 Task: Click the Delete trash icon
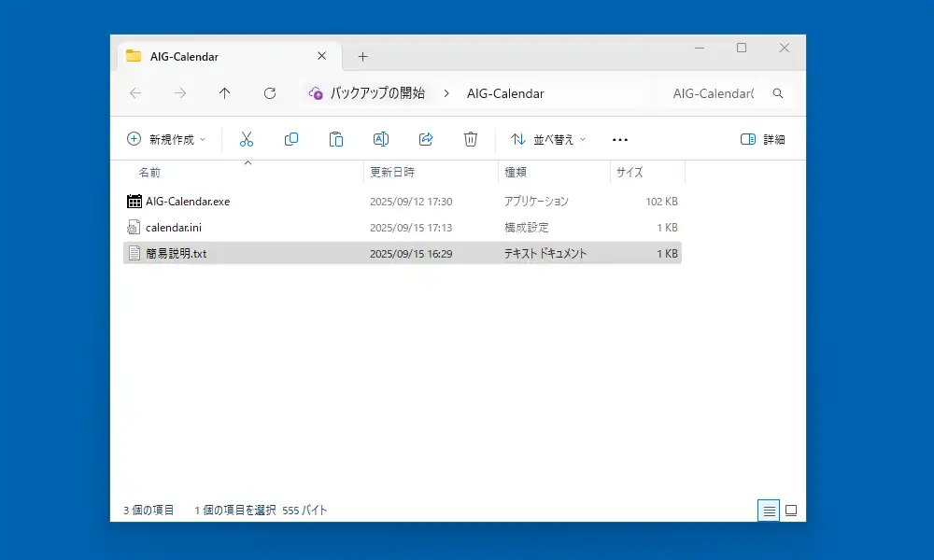[471, 139]
